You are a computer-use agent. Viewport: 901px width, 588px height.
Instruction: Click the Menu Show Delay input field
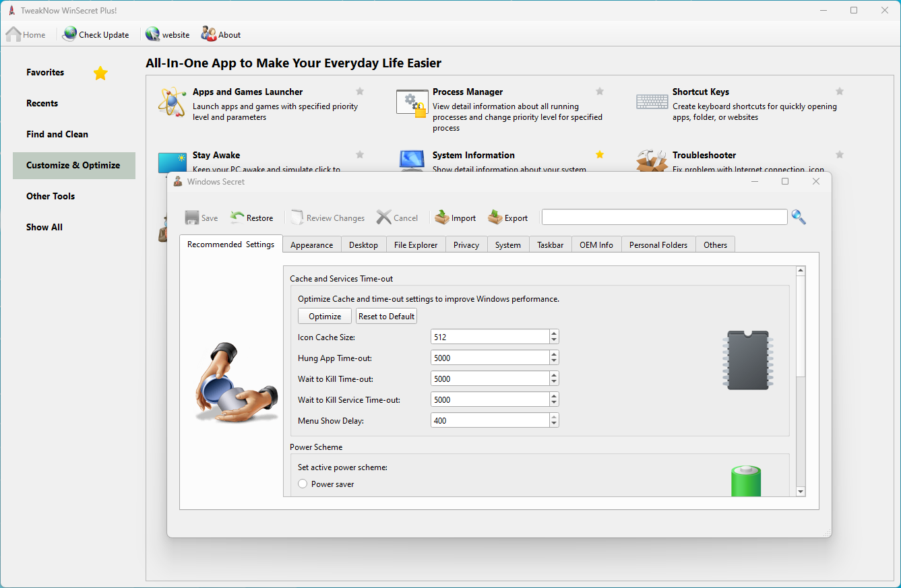click(490, 420)
